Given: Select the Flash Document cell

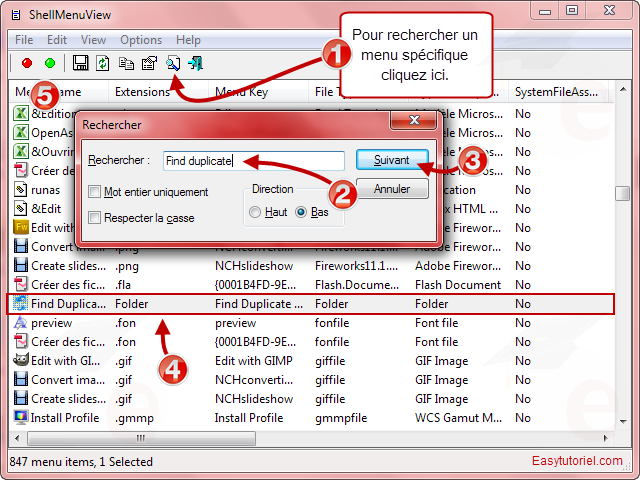Looking at the screenshot, I should pos(458,284).
